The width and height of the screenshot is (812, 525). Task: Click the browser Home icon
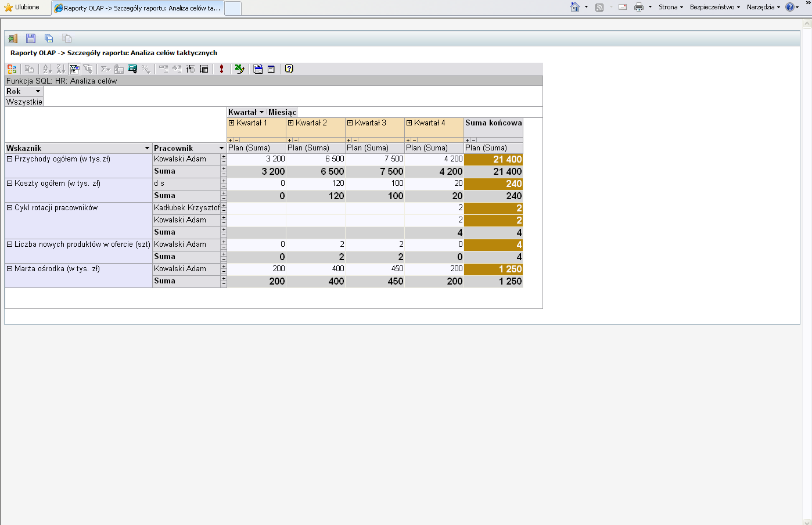575,7
